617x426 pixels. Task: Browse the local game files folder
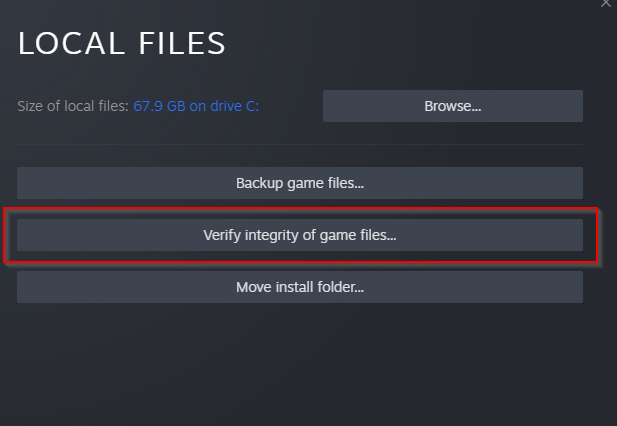point(452,105)
